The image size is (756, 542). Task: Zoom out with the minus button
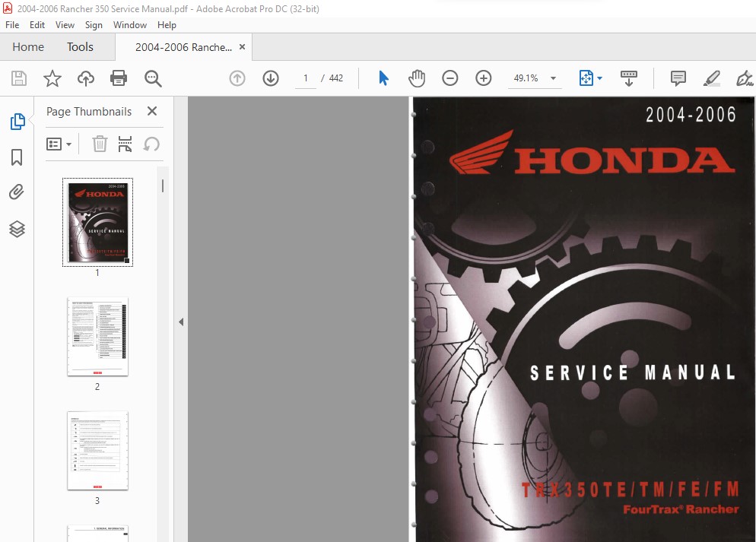tap(449, 78)
